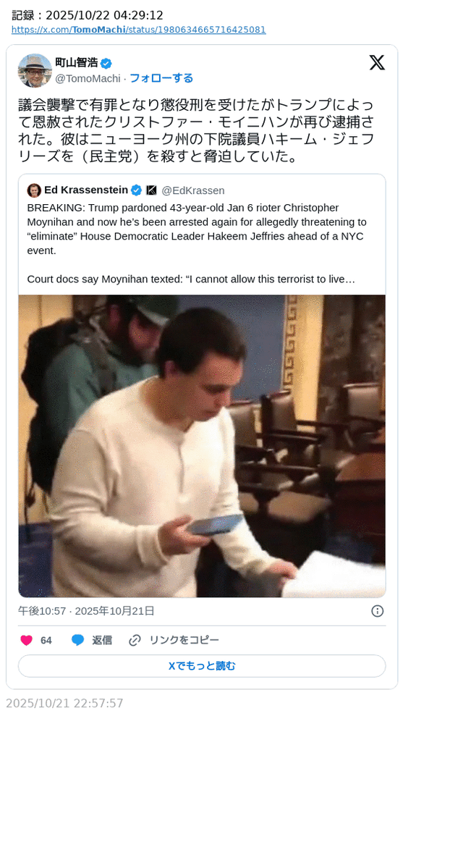The width and height of the screenshot is (471, 868).
Task: Click the pink heart like icon
Action: pos(27,641)
